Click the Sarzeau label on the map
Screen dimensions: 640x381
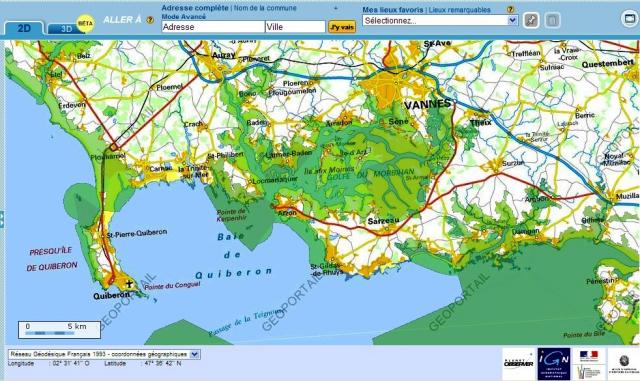click(383, 221)
